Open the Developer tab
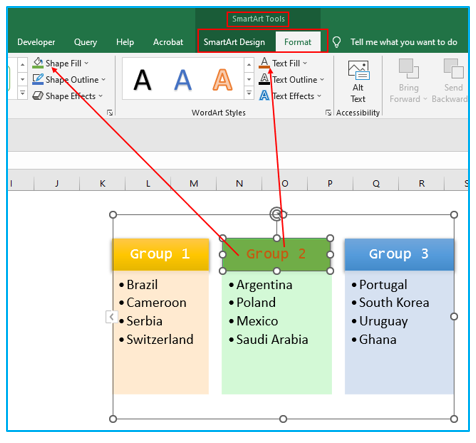 [36, 42]
